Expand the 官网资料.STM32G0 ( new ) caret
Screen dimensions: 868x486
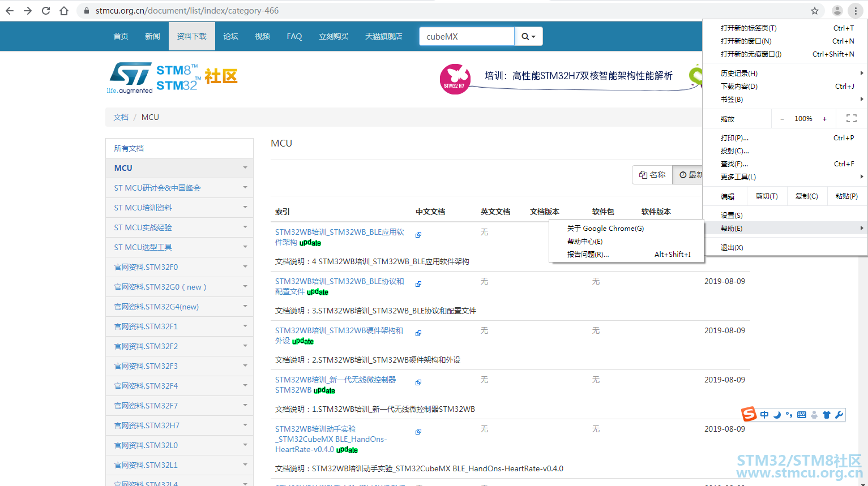(245, 286)
